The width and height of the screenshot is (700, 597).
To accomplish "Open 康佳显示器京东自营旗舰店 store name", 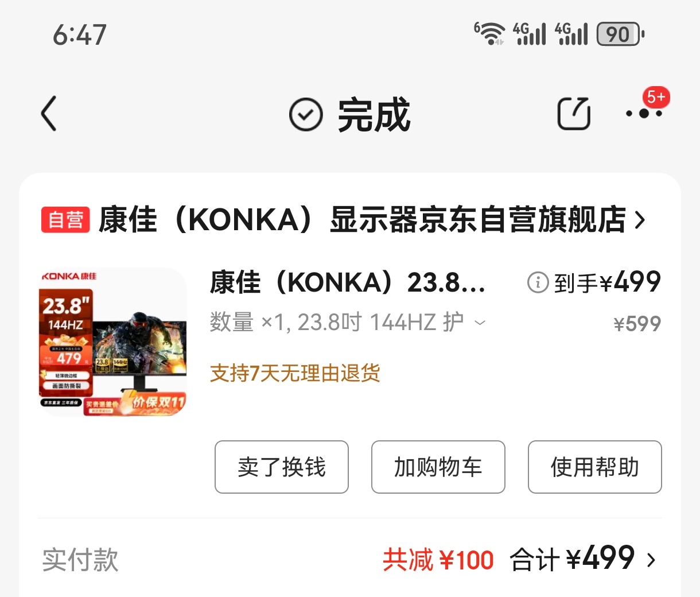I will [x=363, y=220].
